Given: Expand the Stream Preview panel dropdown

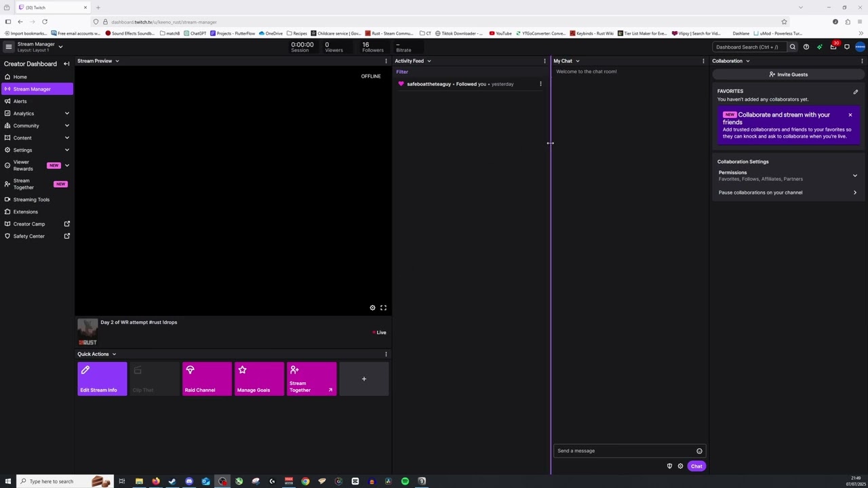Looking at the screenshot, I should pyautogui.click(x=117, y=61).
